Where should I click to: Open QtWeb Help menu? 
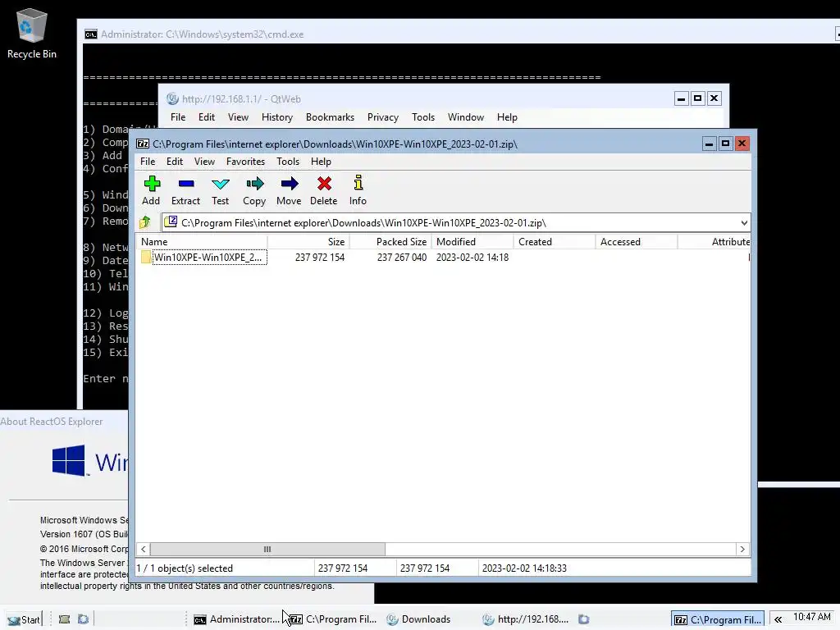coord(507,117)
